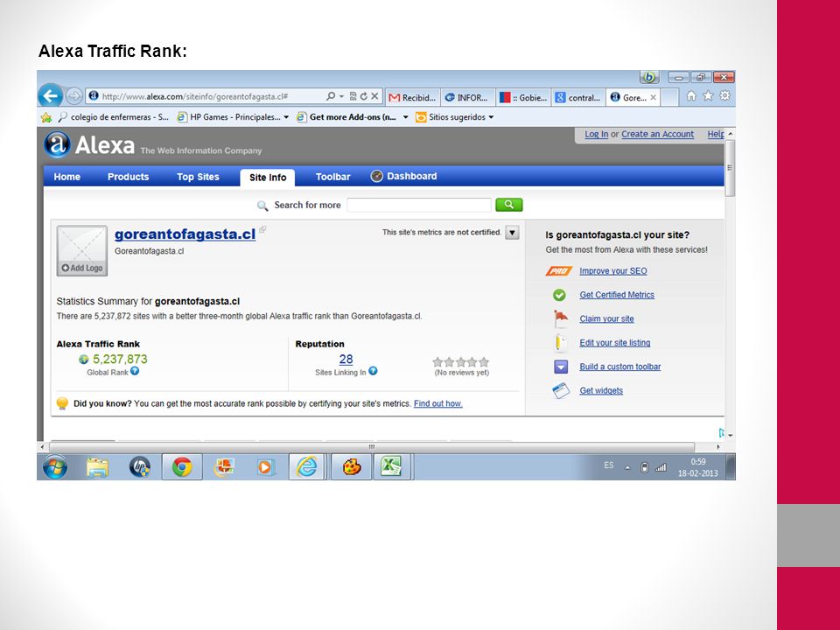Click the PRO badge icon
The height and width of the screenshot is (630, 840).
559,271
